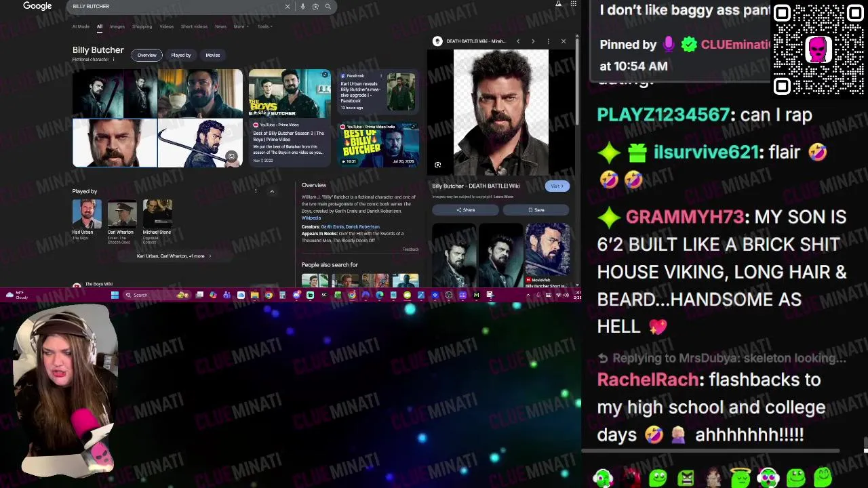
Task: Switch to AI Mode tab
Action: 81,26
